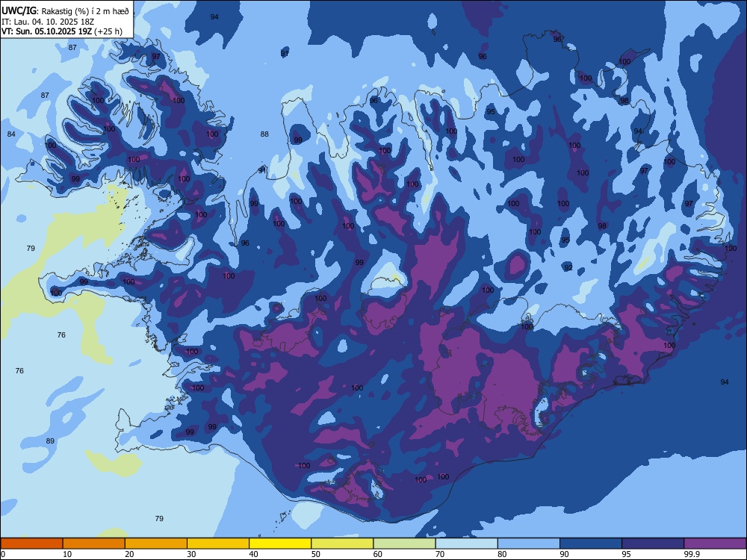This screenshot has width=747, height=560.
Task: Click the dark orange 0–10 legend swatch
Action: tap(31, 544)
